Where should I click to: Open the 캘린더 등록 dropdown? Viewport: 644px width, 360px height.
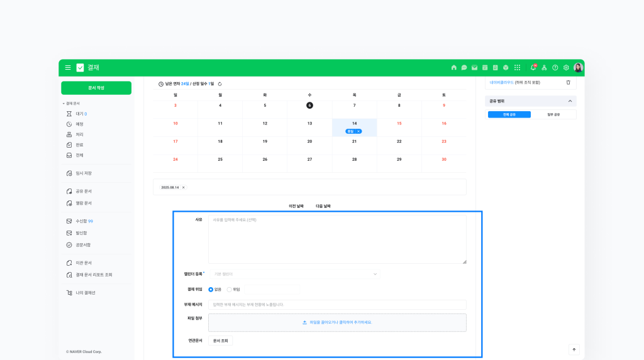click(x=296, y=274)
